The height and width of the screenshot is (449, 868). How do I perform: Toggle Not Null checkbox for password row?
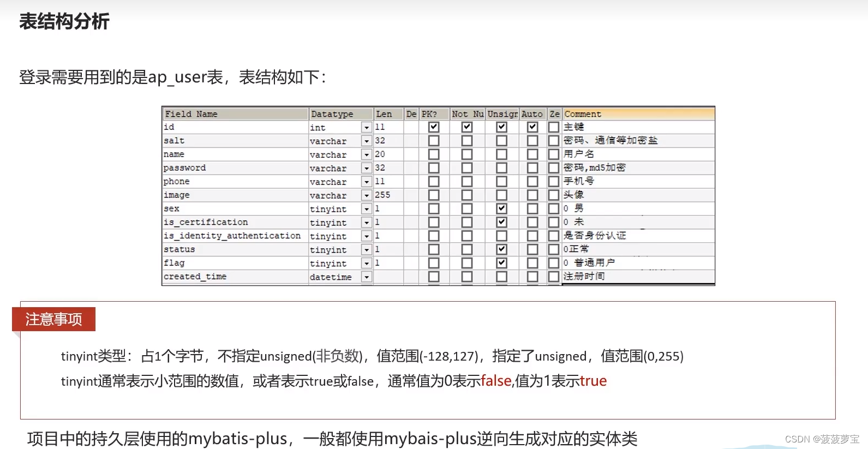467,168
